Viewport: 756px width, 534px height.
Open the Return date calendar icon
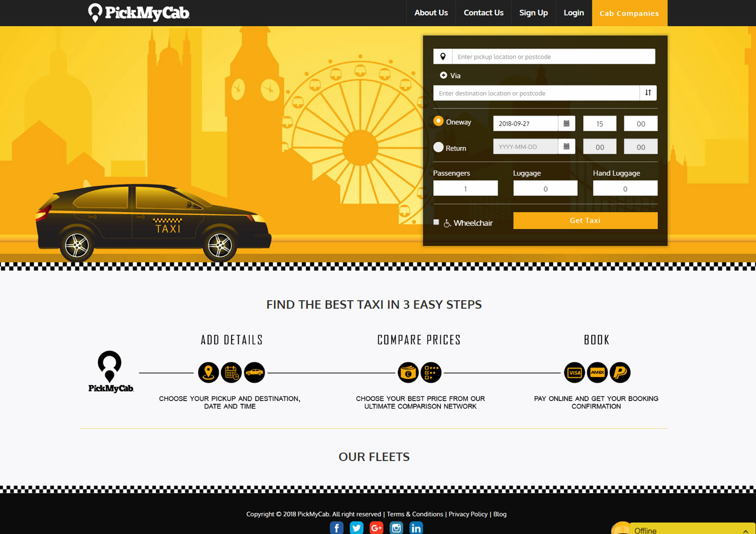point(566,147)
